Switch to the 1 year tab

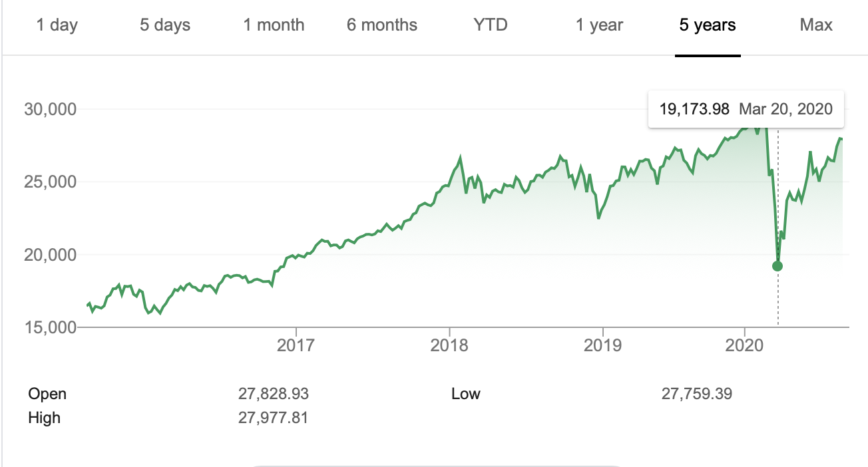tap(599, 25)
